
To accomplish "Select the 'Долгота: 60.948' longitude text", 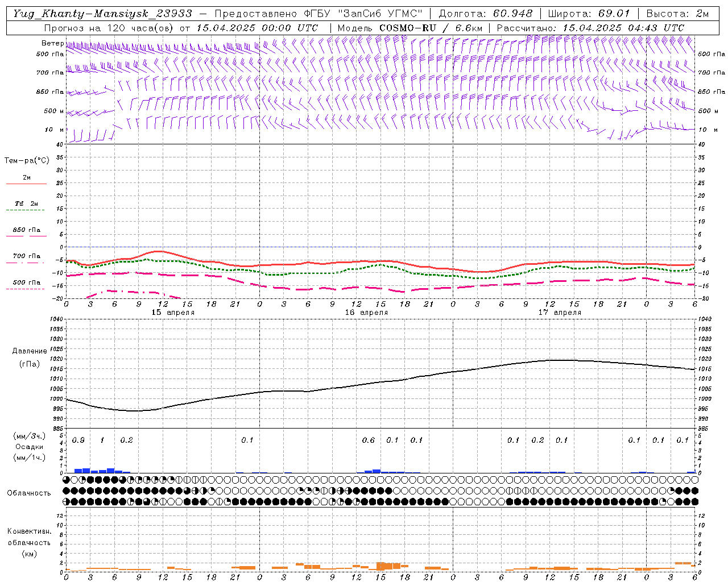I will click(486, 14).
